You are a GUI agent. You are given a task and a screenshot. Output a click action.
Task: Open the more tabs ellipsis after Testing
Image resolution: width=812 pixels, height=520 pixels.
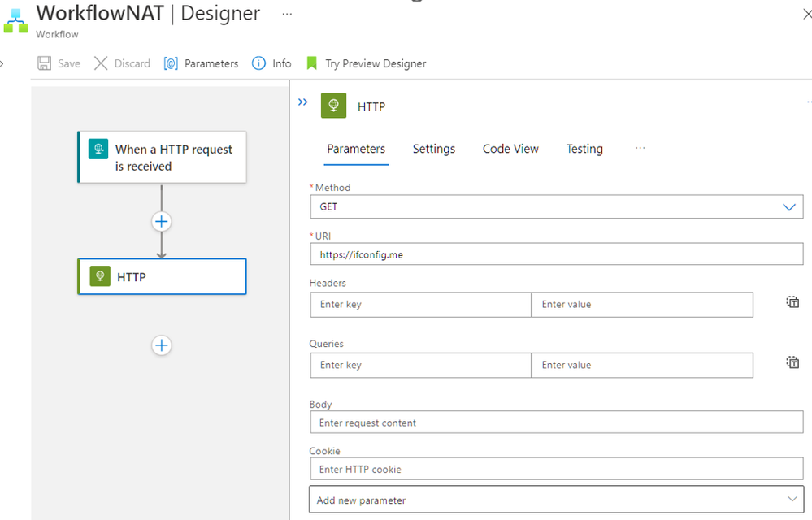click(640, 148)
